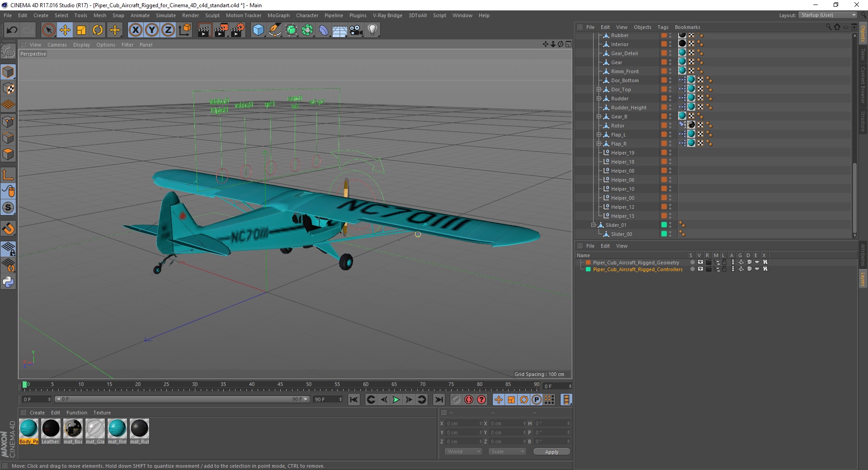Select the Scale tool in top toolbar
Image resolution: width=868 pixels, height=470 pixels.
(x=81, y=30)
